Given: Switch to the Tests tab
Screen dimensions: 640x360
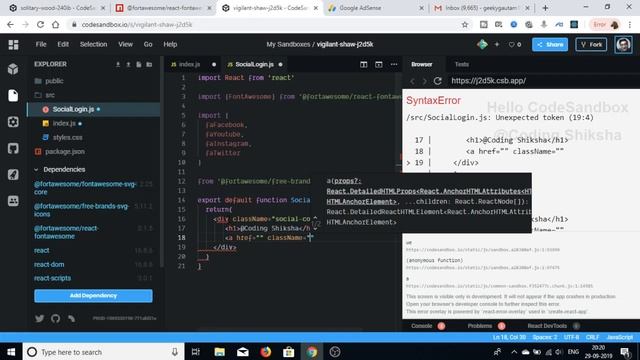Looking at the screenshot, I should point(462,64).
